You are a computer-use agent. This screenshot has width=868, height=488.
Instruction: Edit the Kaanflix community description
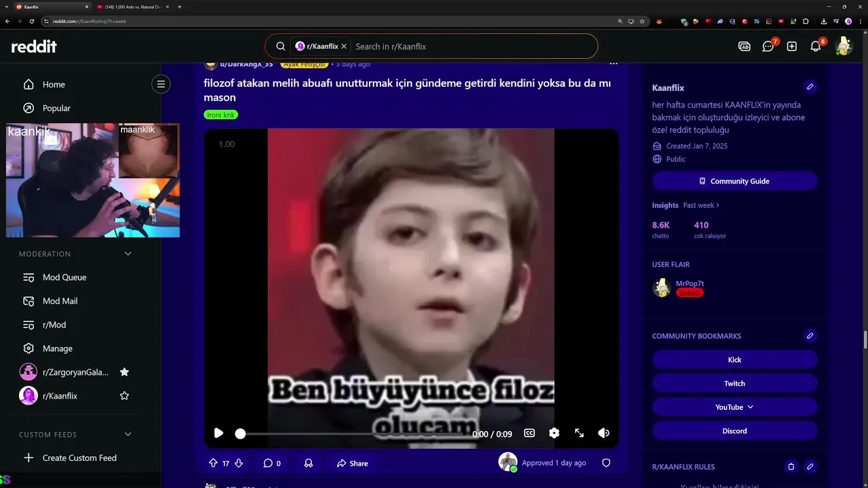click(810, 87)
